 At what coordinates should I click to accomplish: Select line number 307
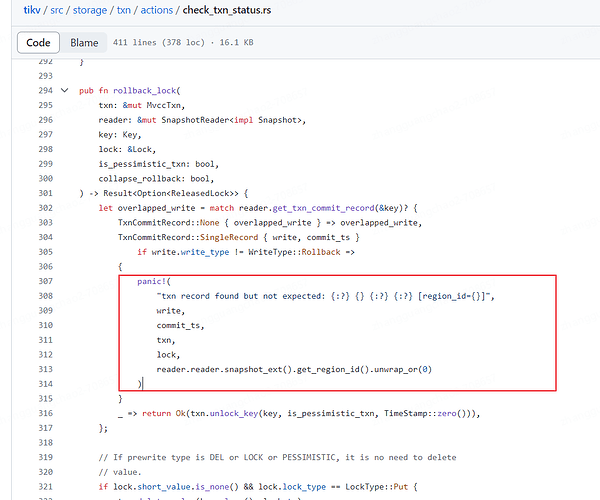tap(46, 281)
